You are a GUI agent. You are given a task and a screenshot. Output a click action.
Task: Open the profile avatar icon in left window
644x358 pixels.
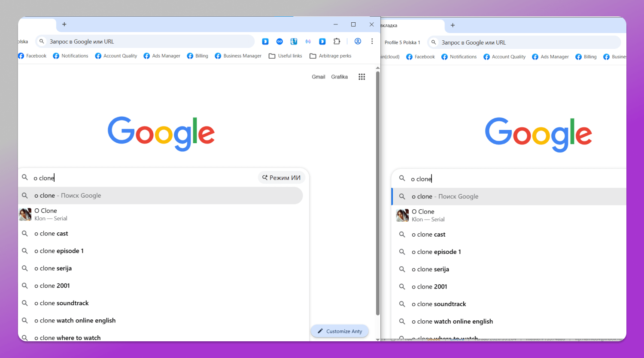point(358,42)
